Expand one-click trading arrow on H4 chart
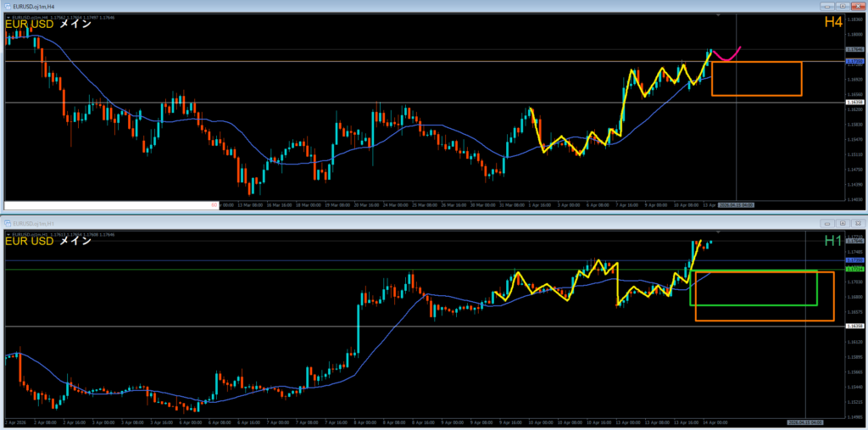This screenshot has height=430, width=868. [x=8, y=16]
